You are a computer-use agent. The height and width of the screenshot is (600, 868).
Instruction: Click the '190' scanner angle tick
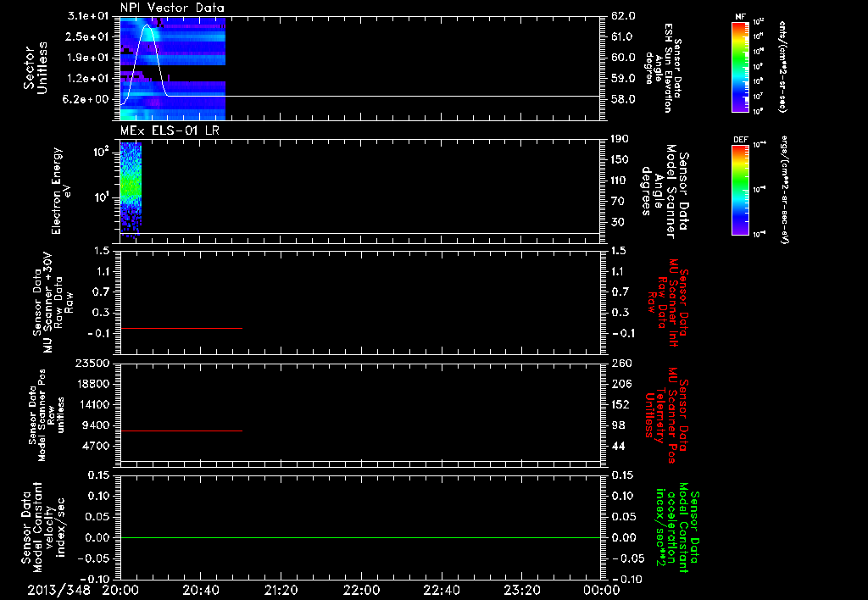click(x=620, y=139)
